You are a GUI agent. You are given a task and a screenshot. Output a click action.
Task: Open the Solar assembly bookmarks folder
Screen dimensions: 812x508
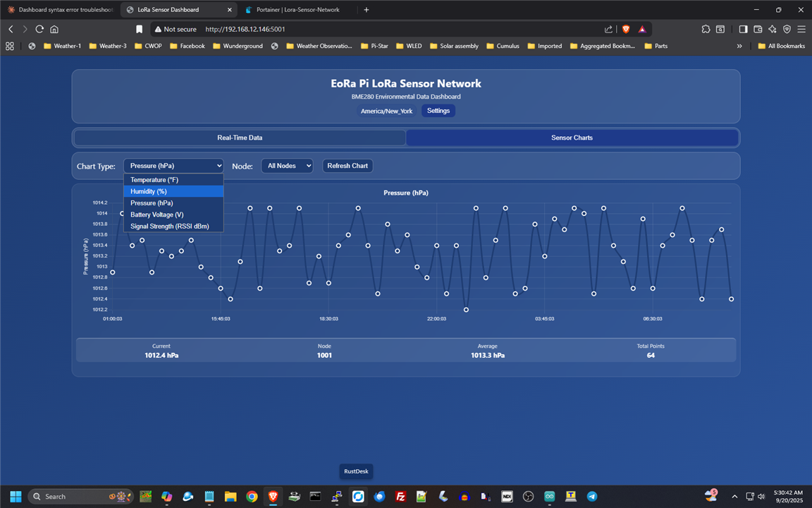coord(454,46)
